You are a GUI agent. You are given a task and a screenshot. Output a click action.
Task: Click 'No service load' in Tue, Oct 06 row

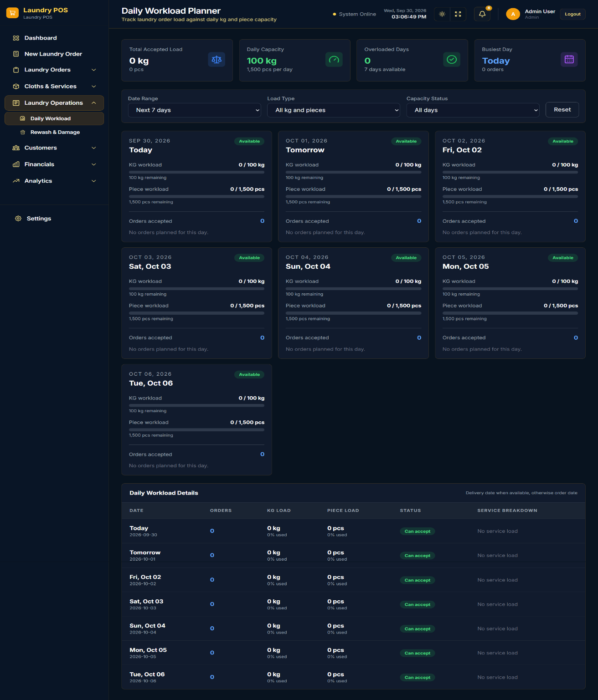497,678
